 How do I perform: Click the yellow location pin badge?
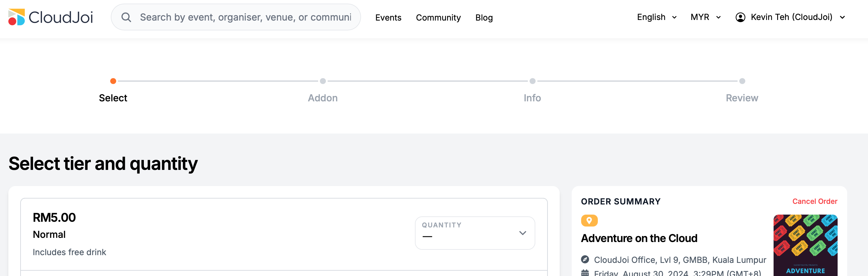click(x=589, y=220)
